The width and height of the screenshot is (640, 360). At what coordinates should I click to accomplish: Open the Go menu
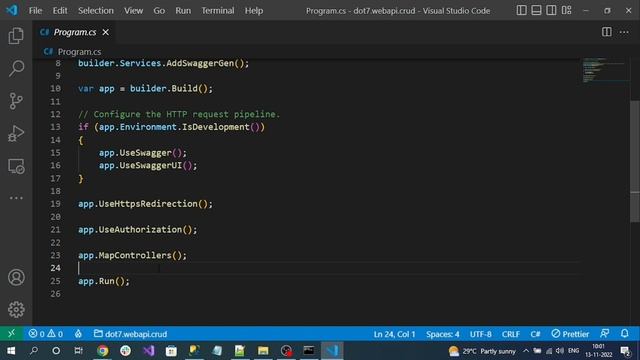[159, 11]
